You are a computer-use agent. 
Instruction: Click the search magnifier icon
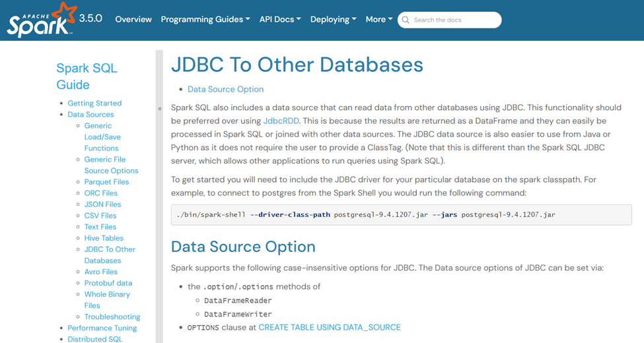[406, 20]
